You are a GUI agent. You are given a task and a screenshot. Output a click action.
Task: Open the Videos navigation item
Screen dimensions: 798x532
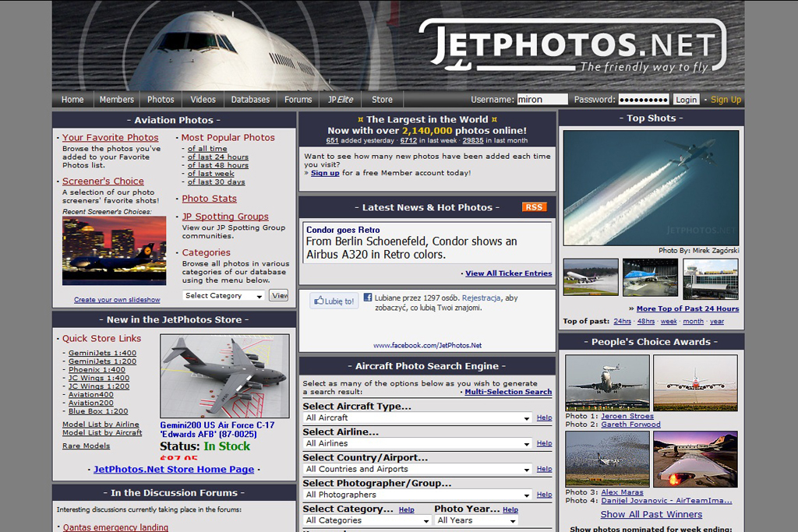[203, 100]
